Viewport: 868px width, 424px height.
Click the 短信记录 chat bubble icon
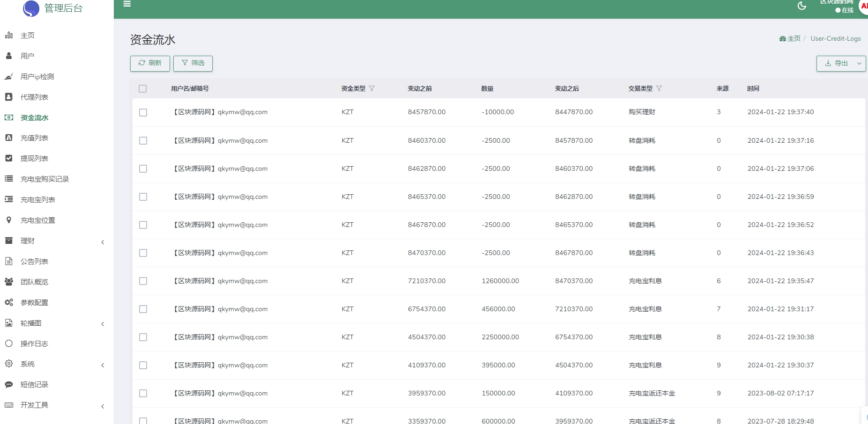pos(8,385)
